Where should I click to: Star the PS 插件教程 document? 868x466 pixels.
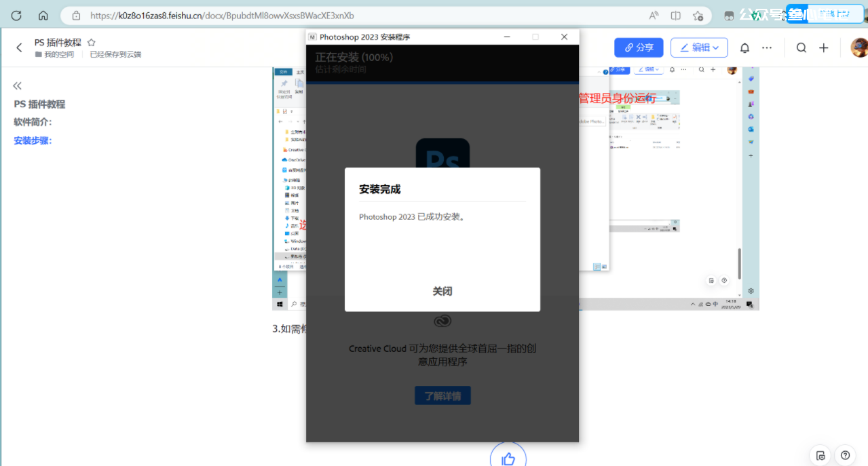[x=92, y=42]
